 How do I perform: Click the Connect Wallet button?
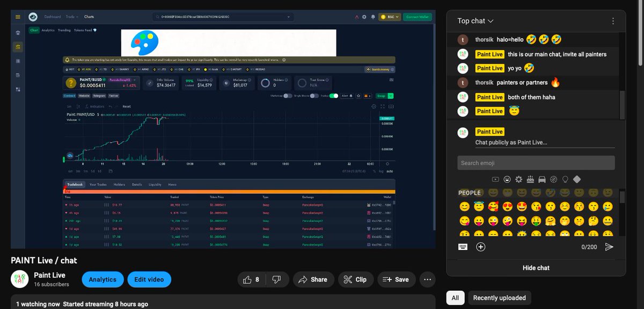click(417, 17)
